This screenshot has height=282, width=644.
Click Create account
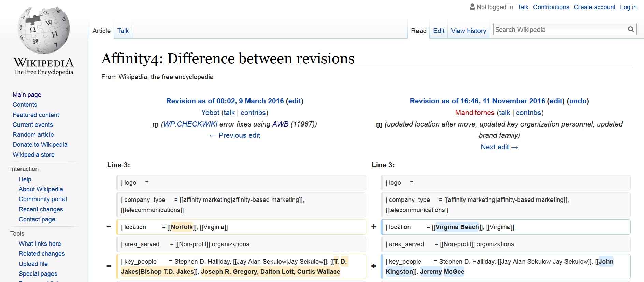pos(594,7)
